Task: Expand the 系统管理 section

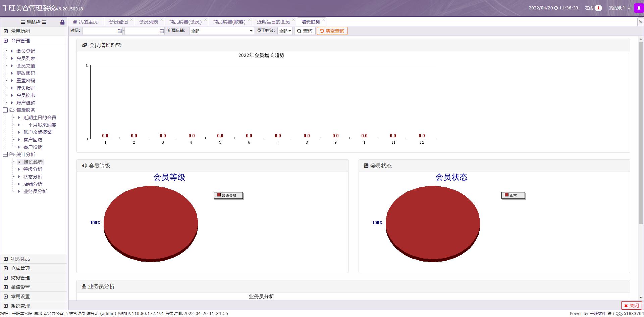Action: tap(34, 306)
